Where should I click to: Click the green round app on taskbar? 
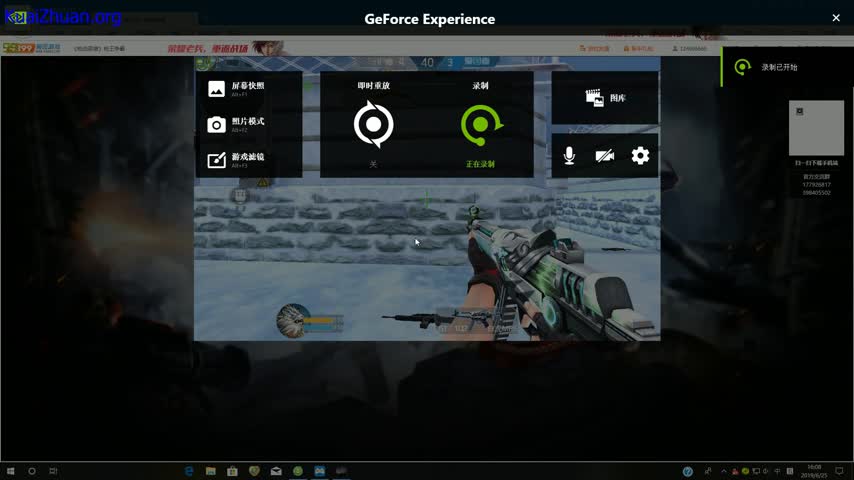(298, 471)
